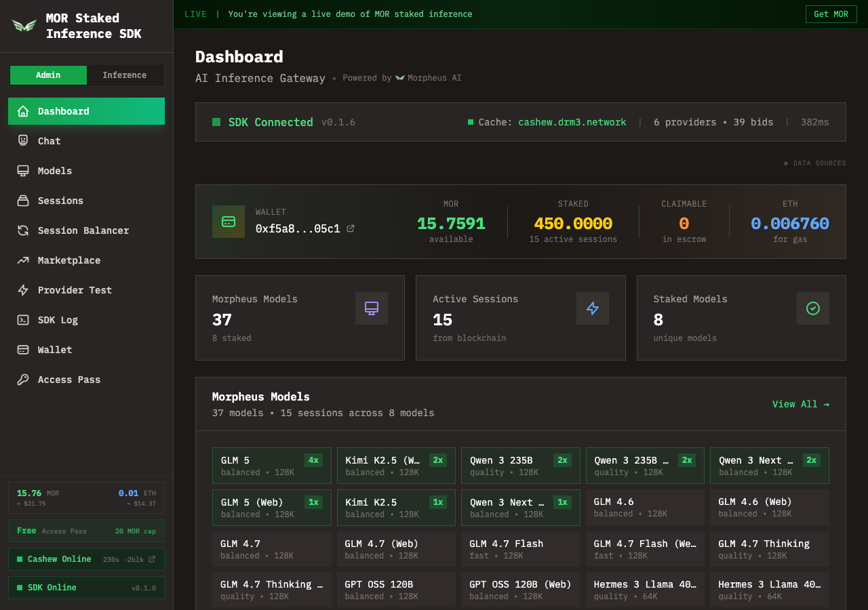Screen dimensions: 868x610
Task: Click the Cashew Online external link icon
Action: point(152,559)
